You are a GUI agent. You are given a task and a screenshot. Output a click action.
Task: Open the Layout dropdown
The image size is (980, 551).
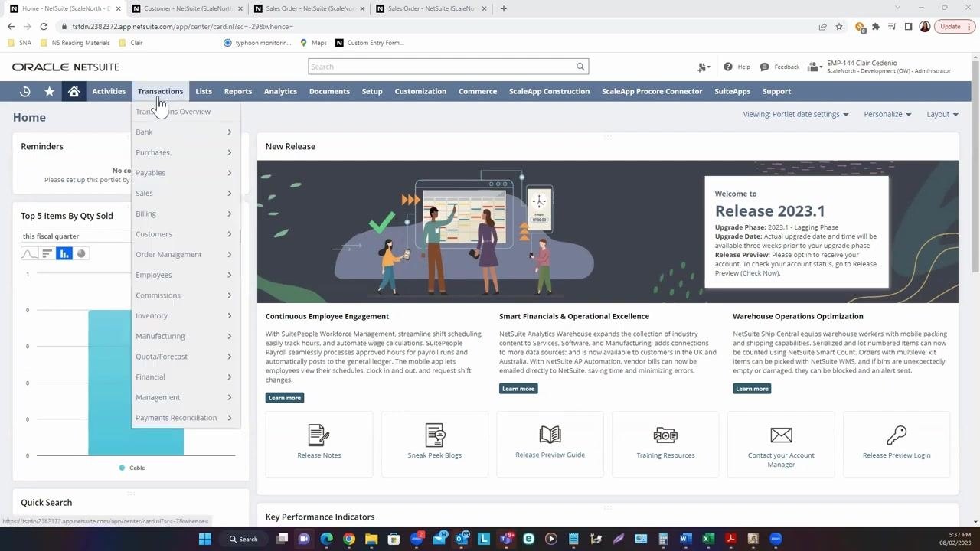point(942,114)
